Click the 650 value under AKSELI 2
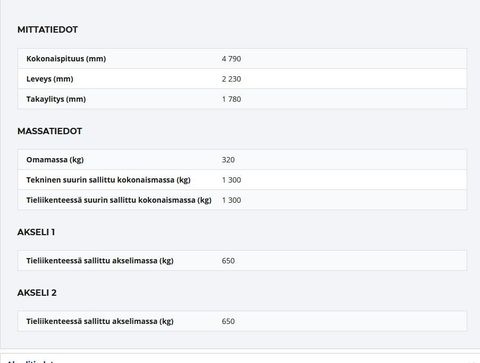480x363 pixels. coord(228,321)
